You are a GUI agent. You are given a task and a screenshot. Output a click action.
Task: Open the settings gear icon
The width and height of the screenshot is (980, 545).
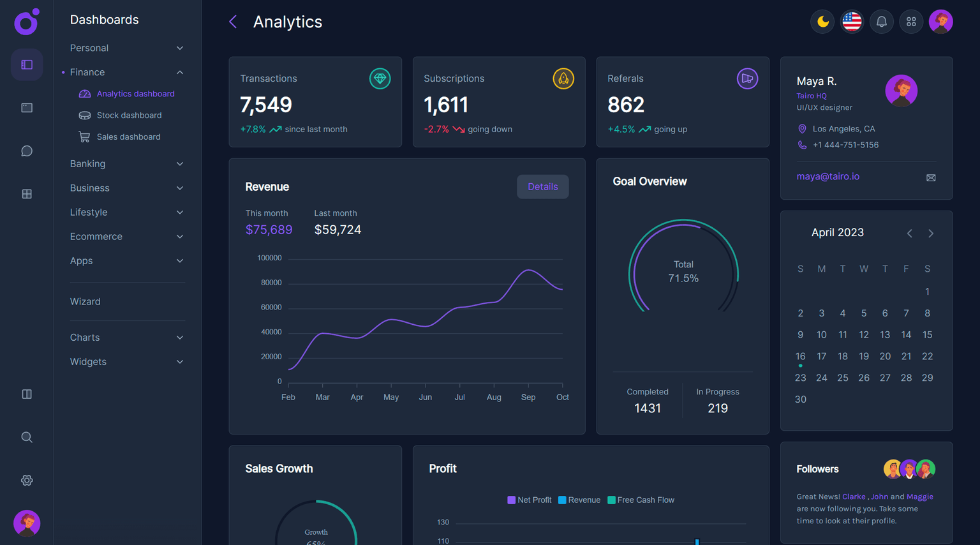pyautogui.click(x=26, y=480)
